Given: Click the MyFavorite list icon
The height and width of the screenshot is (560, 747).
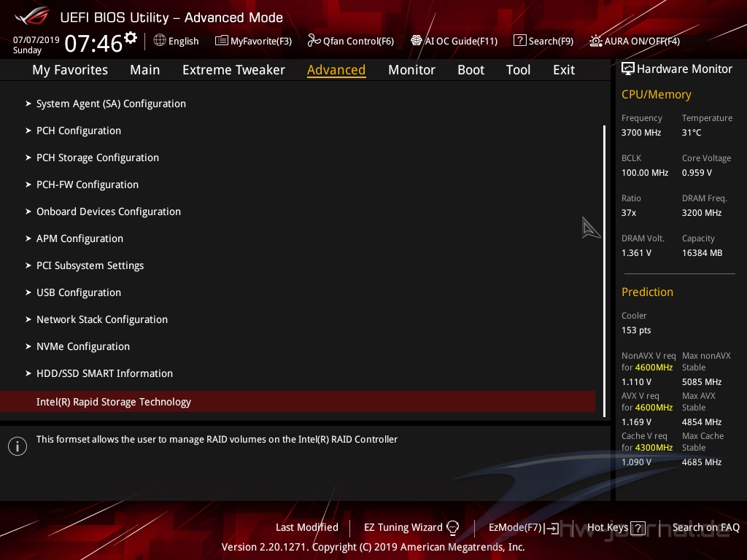Looking at the screenshot, I should tap(222, 41).
